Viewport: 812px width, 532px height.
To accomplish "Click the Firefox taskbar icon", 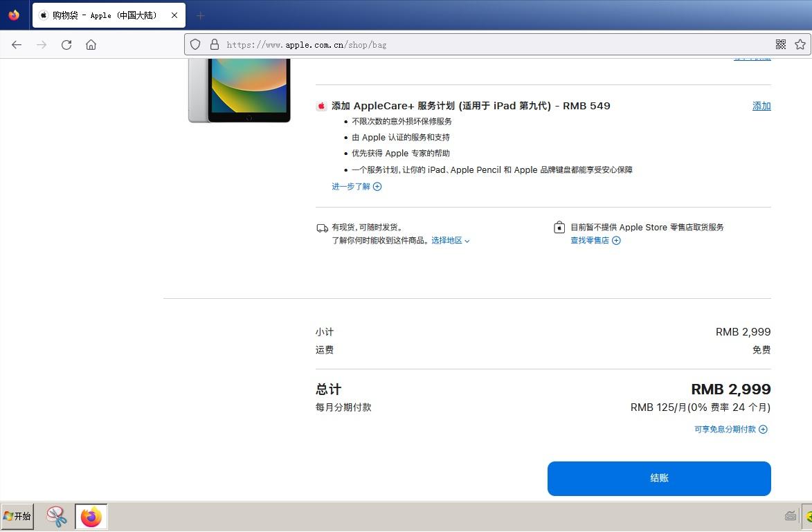I will coord(91,517).
